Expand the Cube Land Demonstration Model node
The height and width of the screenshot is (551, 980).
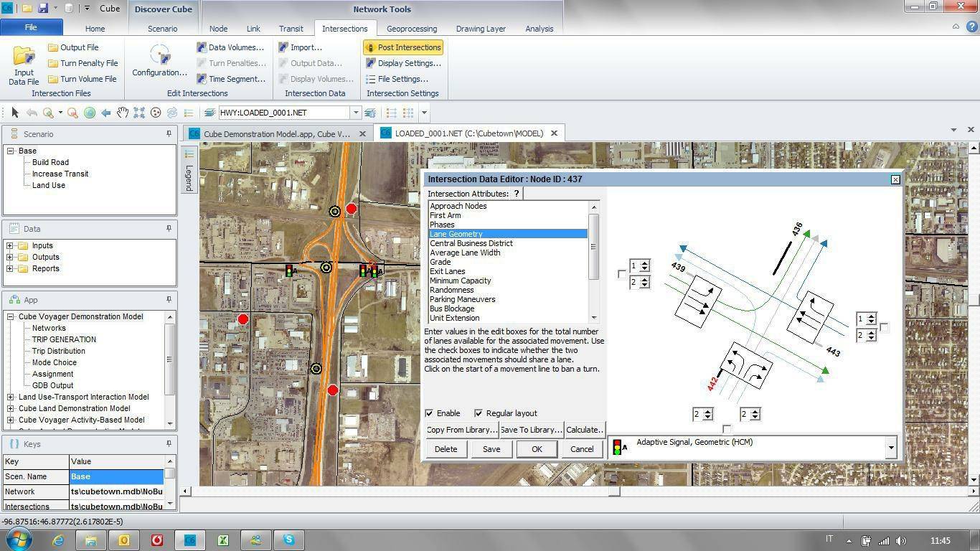11,408
